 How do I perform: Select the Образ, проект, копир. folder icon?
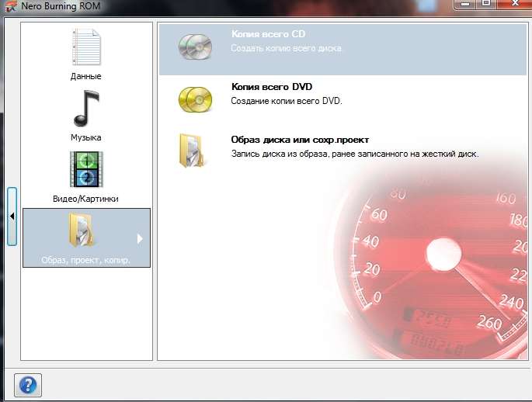point(82,230)
